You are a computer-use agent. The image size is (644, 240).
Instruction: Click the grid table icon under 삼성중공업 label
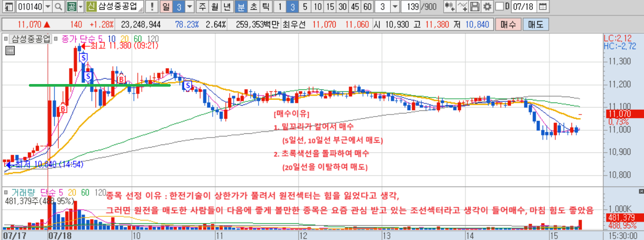point(9,50)
